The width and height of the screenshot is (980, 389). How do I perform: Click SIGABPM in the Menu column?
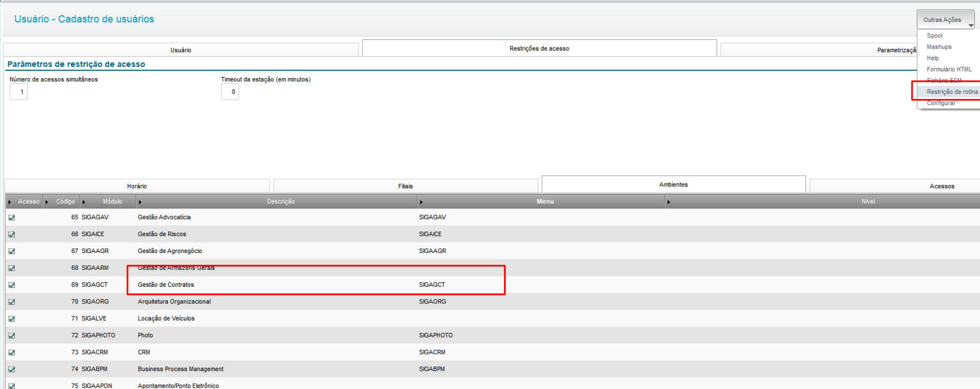tap(431, 369)
